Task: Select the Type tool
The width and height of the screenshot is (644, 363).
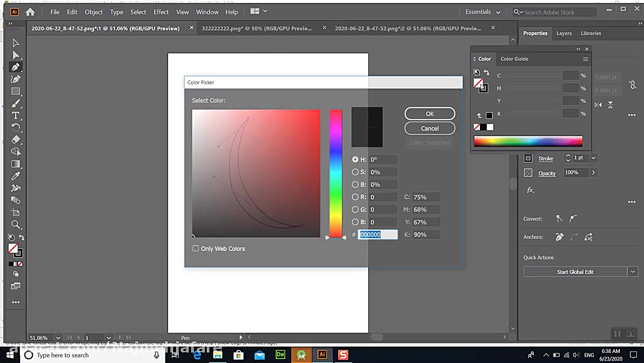Action: tap(16, 116)
